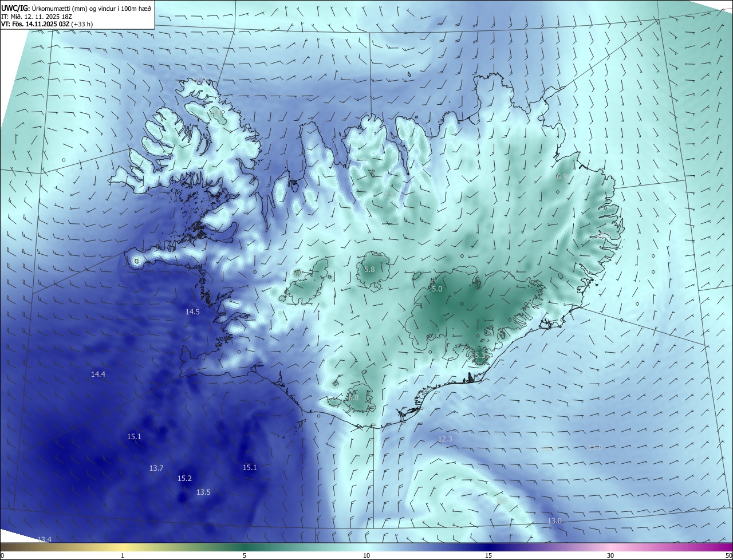Click the colorbar tick label 30
The width and height of the screenshot is (733, 560).
click(610, 555)
